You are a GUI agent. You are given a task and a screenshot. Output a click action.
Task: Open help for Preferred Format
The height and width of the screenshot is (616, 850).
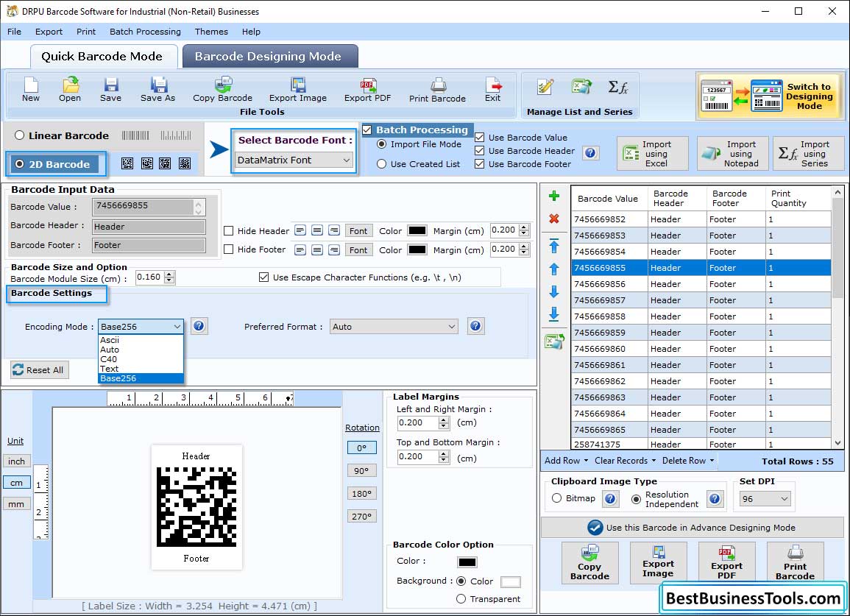(x=475, y=326)
